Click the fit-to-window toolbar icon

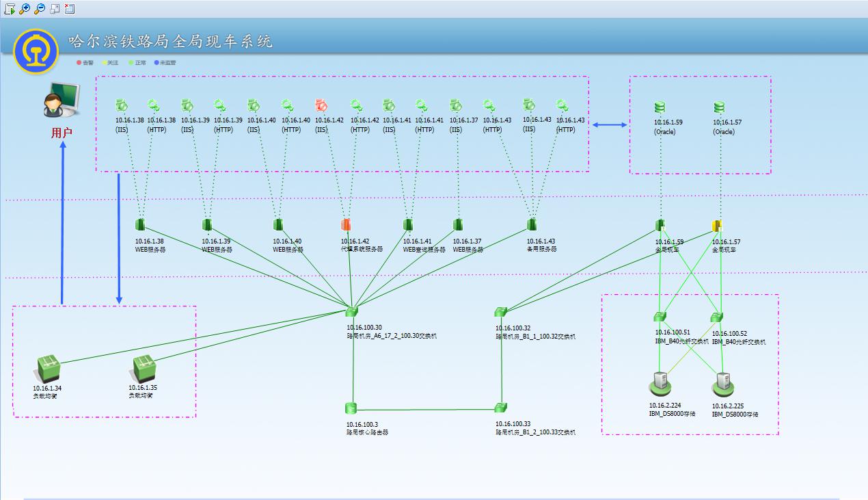click(55, 8)
